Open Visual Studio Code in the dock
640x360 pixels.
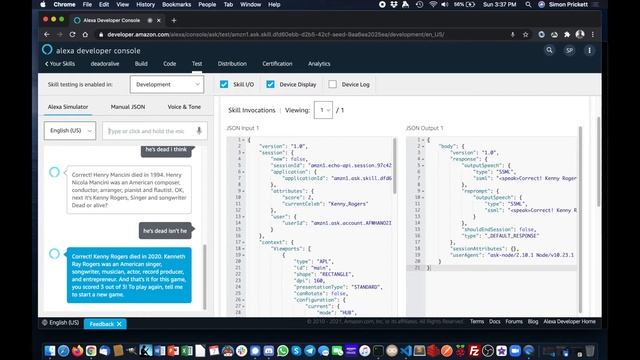pyautogui.click(x=406, y=351)
